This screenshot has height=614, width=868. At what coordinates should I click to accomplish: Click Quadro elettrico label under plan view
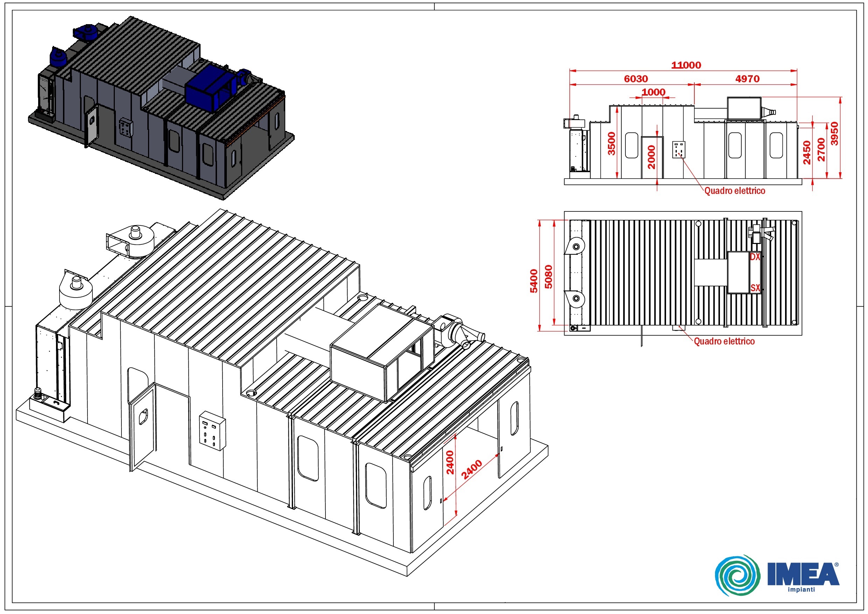[724, 341]
